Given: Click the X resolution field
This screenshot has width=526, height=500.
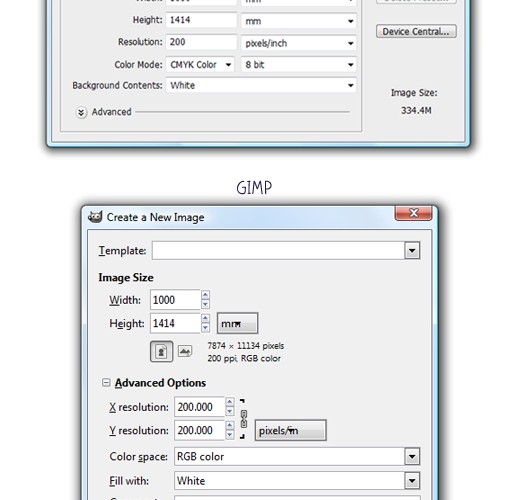Looking at the screenshot, I should (x=200, y=407).
